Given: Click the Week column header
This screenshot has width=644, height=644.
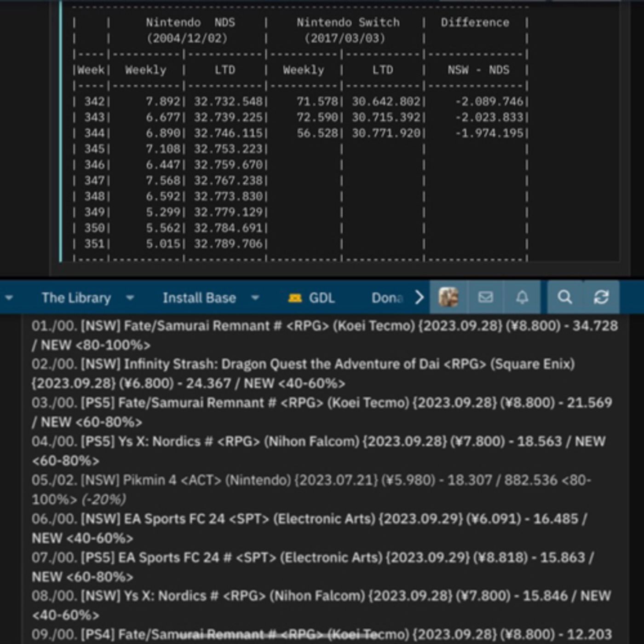Looking at the screenshot, I should click(91, 70).
